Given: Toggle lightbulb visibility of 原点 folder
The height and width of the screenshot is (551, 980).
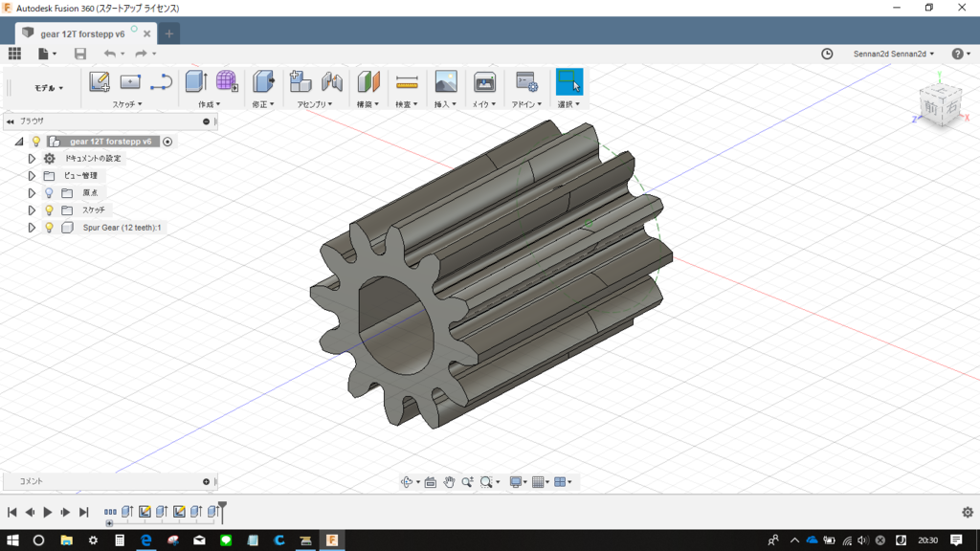Looking at the screenshot, I should click(49, 193).
